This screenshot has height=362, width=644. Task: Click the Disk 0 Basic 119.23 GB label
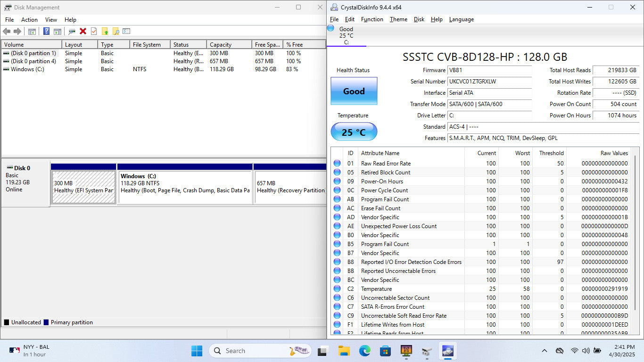point(25,184)
